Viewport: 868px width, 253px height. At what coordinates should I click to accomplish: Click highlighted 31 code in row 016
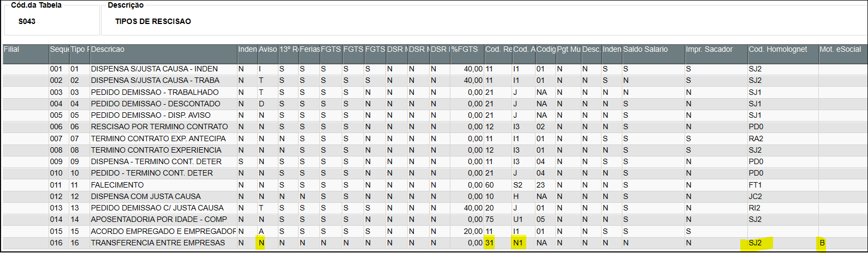[489, 243]
